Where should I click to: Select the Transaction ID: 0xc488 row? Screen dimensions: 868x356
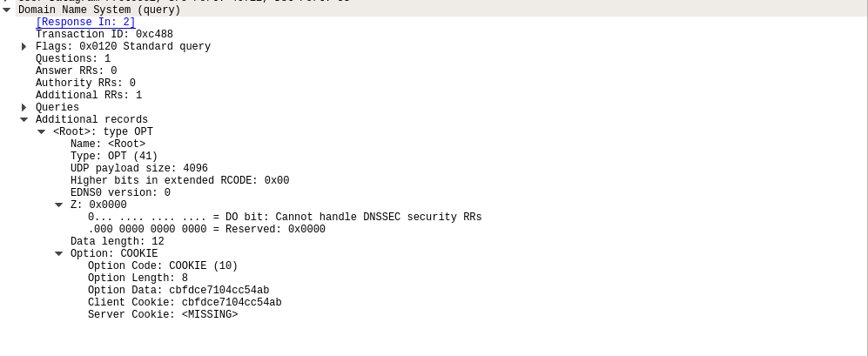point(104,34)
